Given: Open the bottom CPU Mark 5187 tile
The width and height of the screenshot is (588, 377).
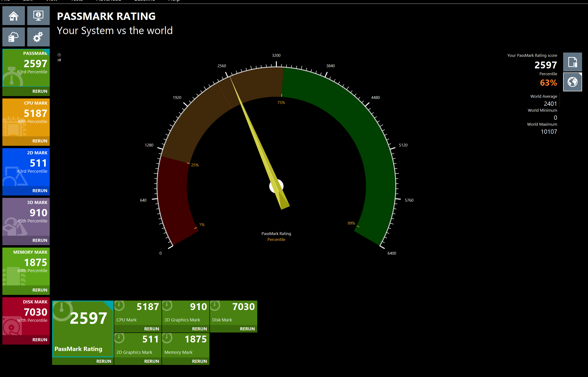Looking at the screenshot, I should point(138,313).
